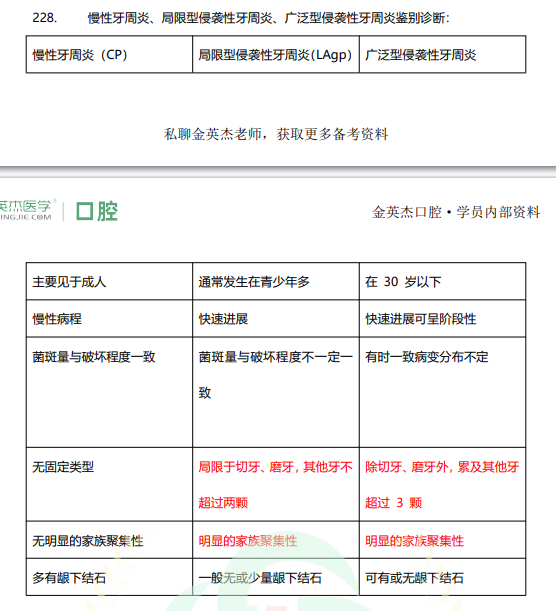Screen dimensions: 556x611
Task: Click the 慢性病程 cell
Action: [109, 319]
